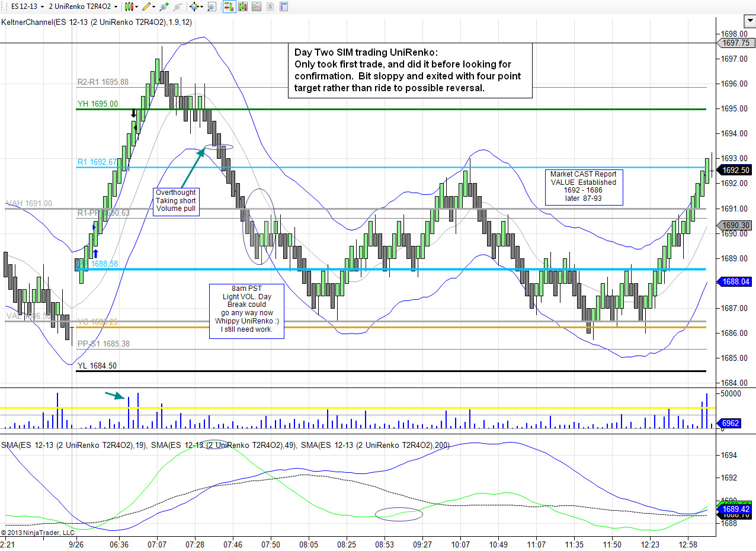Select the SMA 19 indicator label
The height and width of the screenshot is (551, 756).
click(x=75, y=445)
